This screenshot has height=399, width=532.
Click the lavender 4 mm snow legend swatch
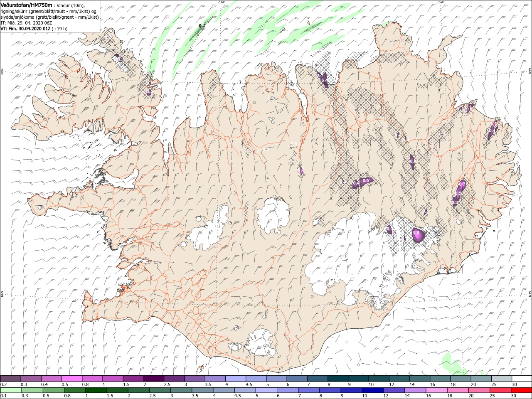coord(235,378)
